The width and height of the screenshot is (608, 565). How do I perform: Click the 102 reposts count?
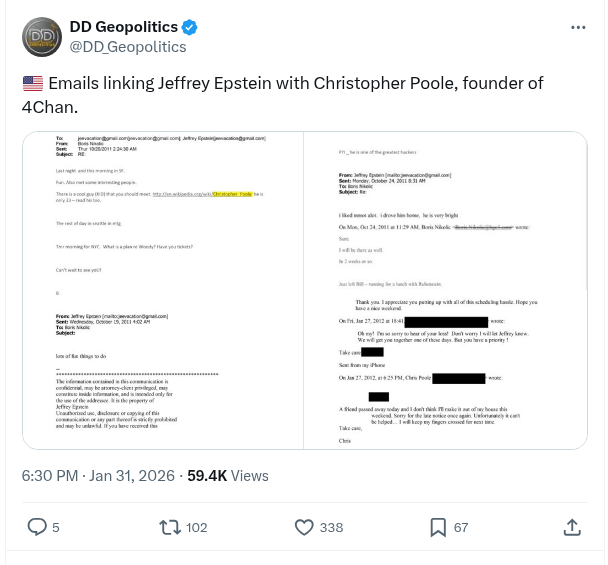(196, 527)
